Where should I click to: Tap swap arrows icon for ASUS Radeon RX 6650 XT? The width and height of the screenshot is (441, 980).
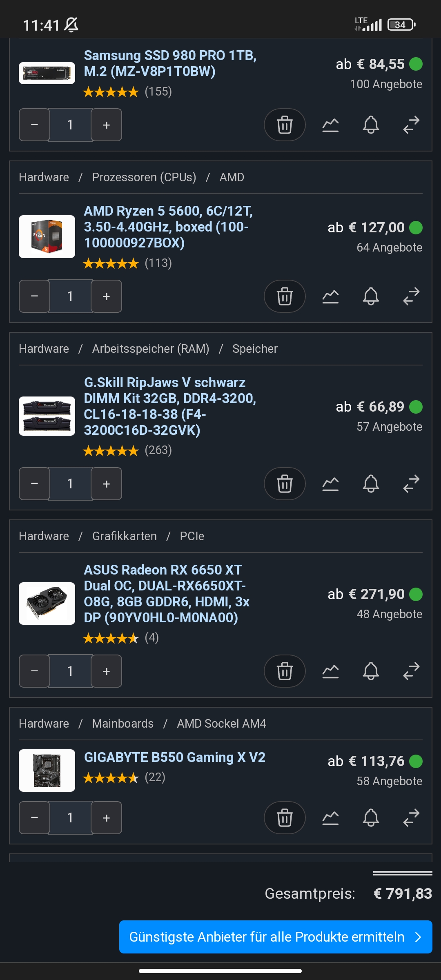point(411,671)
